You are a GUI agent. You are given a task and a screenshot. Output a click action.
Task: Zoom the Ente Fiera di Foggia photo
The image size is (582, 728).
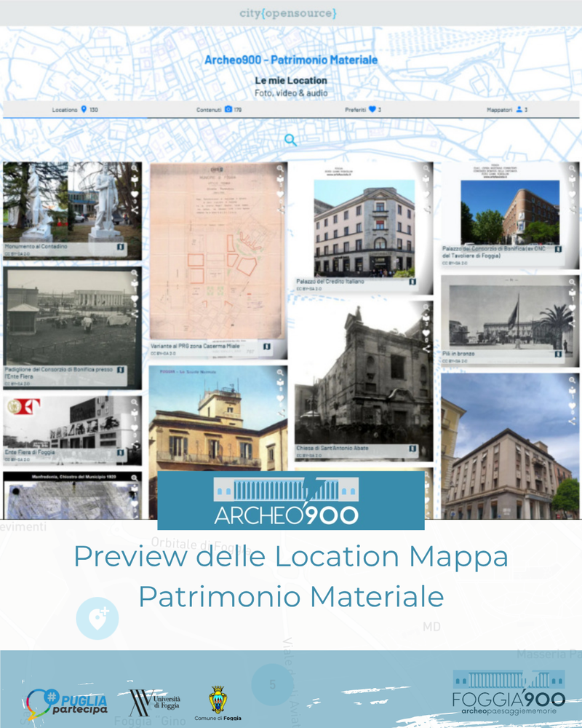point(135,403)
